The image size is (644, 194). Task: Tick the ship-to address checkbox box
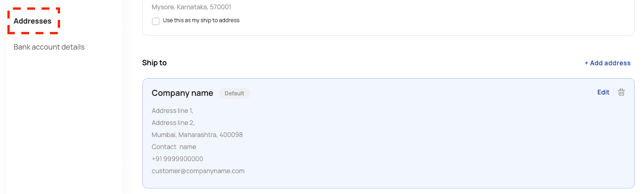coord(156,21)
